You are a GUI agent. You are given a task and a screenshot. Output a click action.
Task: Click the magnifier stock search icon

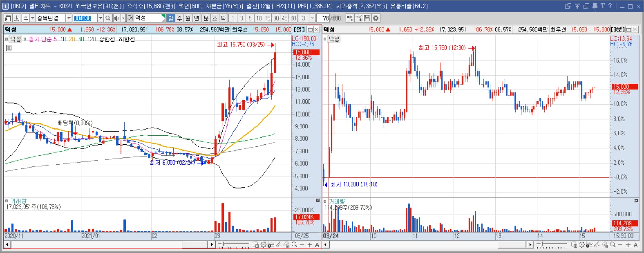[108, 18]
